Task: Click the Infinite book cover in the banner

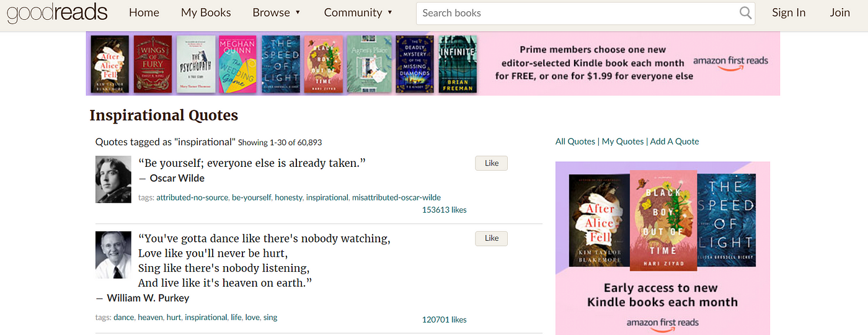Action: click(x=458, y=64)
